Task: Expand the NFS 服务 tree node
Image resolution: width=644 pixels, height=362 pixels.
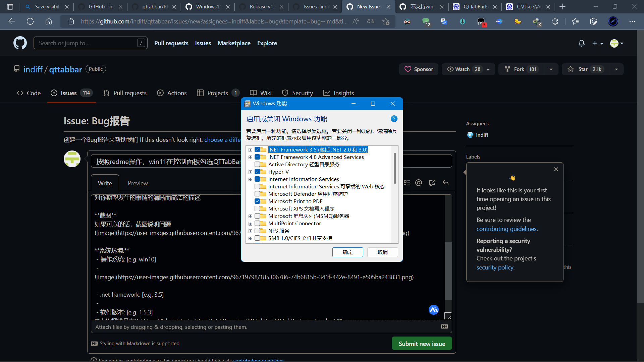Action: 250,231
